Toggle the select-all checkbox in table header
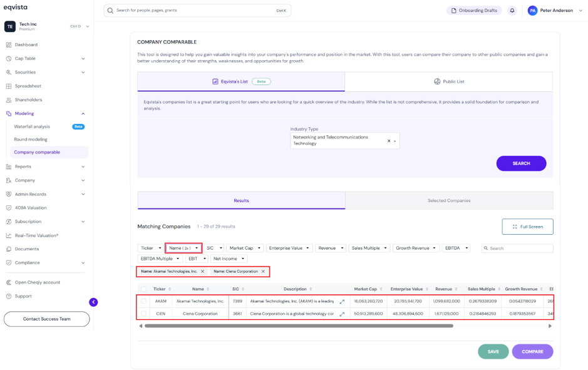Screen dimensions: 588x370 tap(143, 289)
